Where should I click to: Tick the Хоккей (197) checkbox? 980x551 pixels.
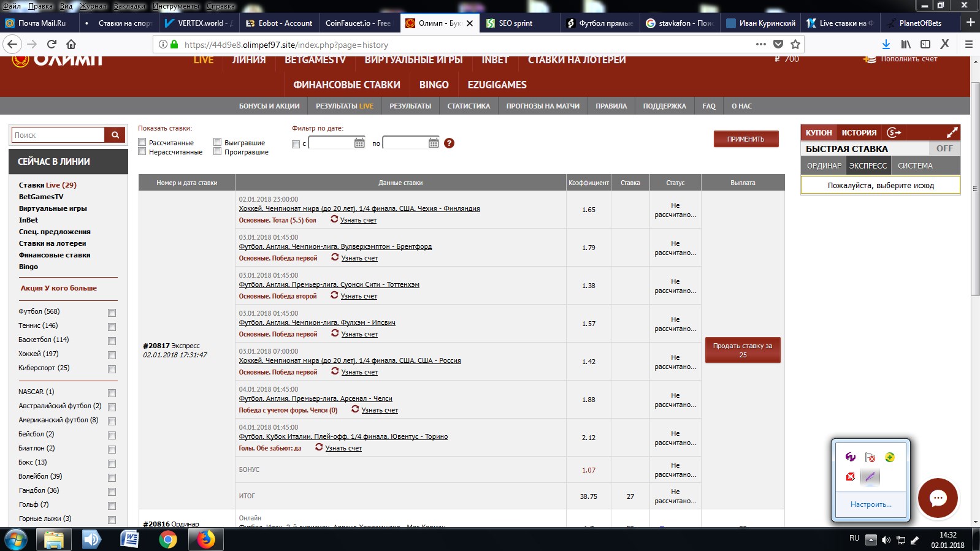tap(112, 355)
